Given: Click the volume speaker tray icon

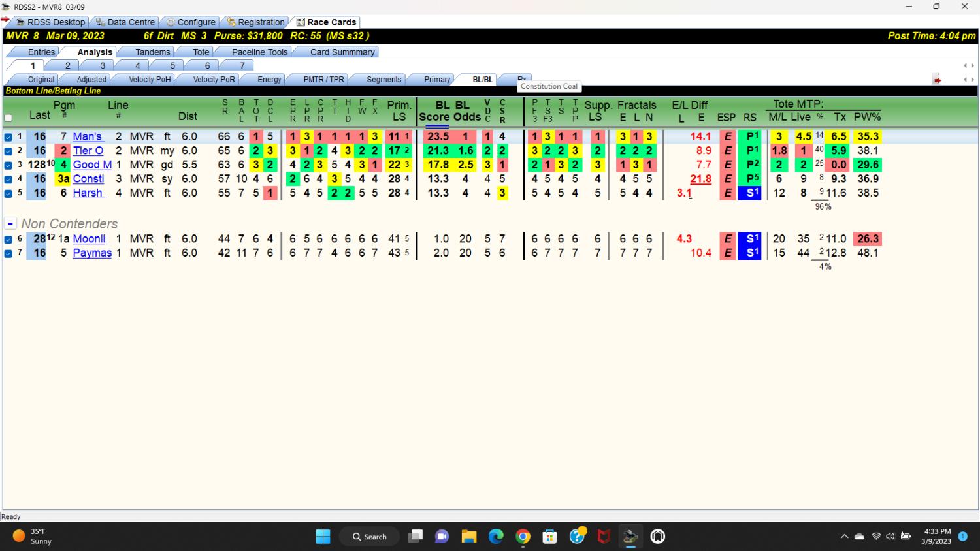Looking at the screenshot, I should pos(890,537).
